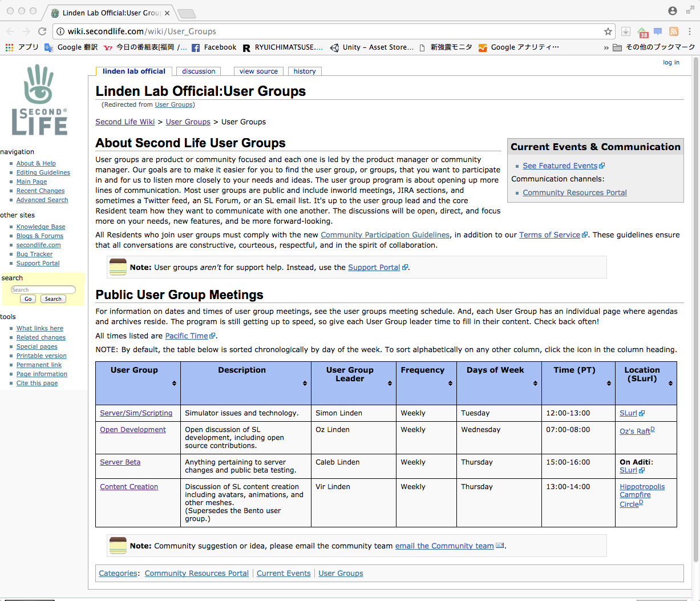The height and width of the screenshot is (601, 700).
Task: Open the Hippotropolis Campfire Circle link
Action: point(642,495)
